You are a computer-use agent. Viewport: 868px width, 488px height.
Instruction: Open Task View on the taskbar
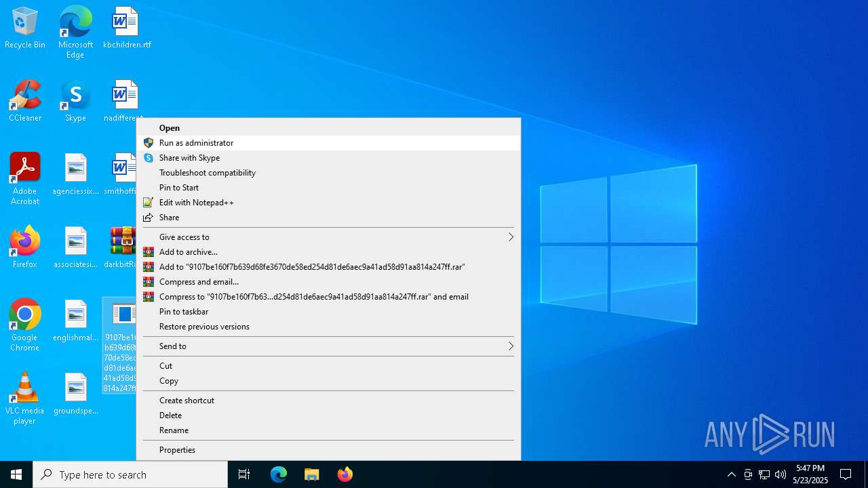[x=244, y=474]
